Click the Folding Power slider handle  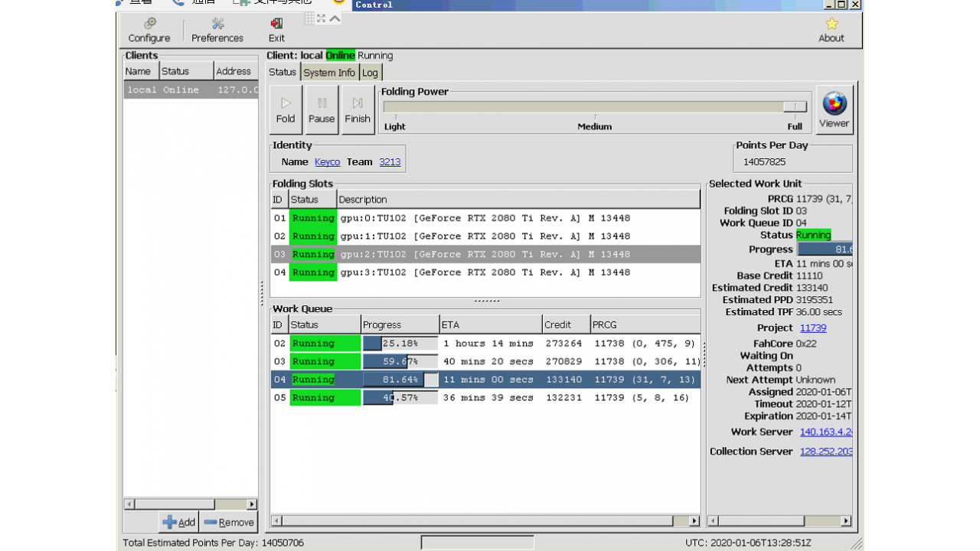pyautogui.click(x=795, y=107)
